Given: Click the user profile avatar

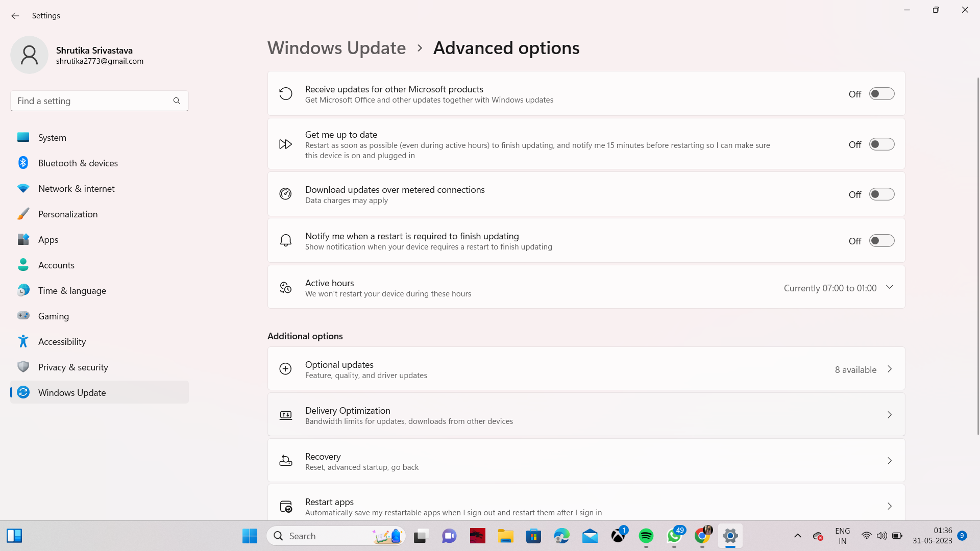Looking at the screenshot, I should point(29,55).
